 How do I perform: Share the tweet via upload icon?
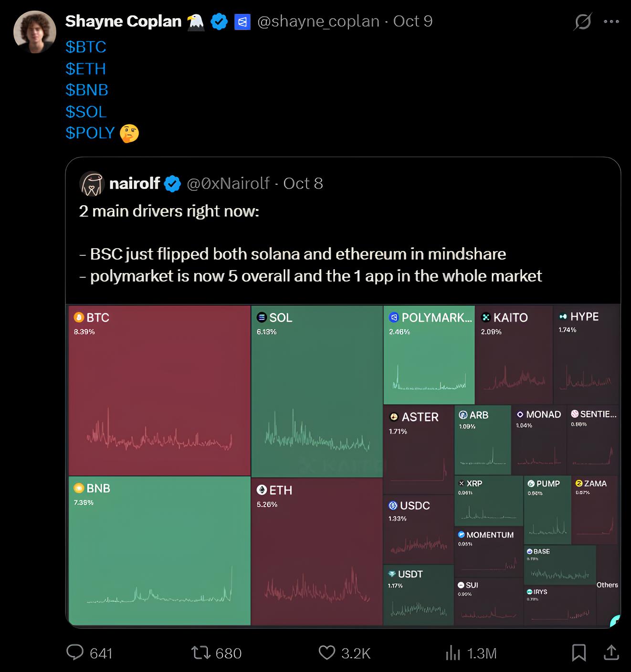[x=611, y=652]
